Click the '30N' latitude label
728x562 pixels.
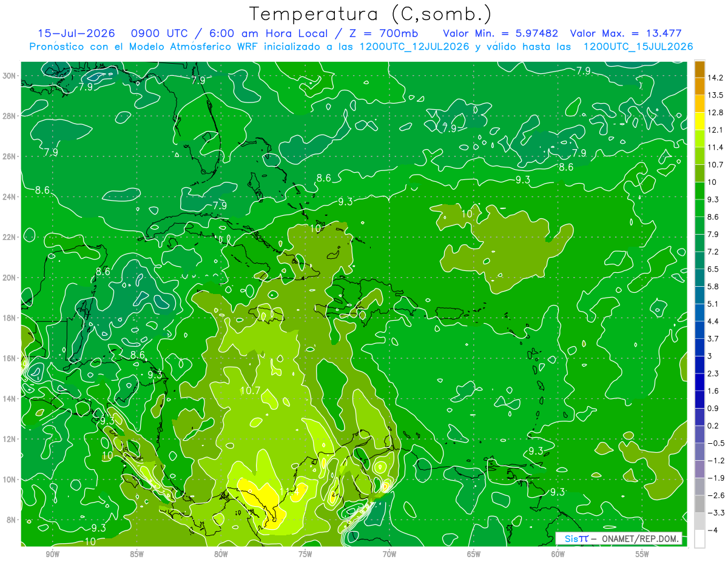coord(9,75)
